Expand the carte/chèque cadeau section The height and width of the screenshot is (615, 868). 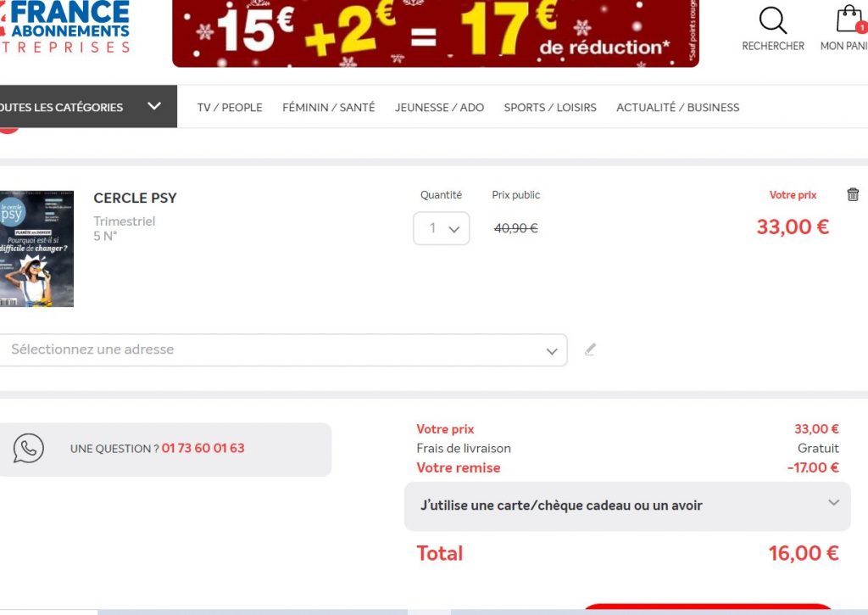pyautogui.click(x=626, y=506)
